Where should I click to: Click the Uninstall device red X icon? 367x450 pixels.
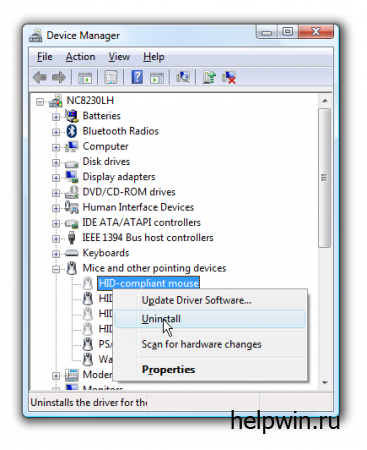click(x=229, y=77)
